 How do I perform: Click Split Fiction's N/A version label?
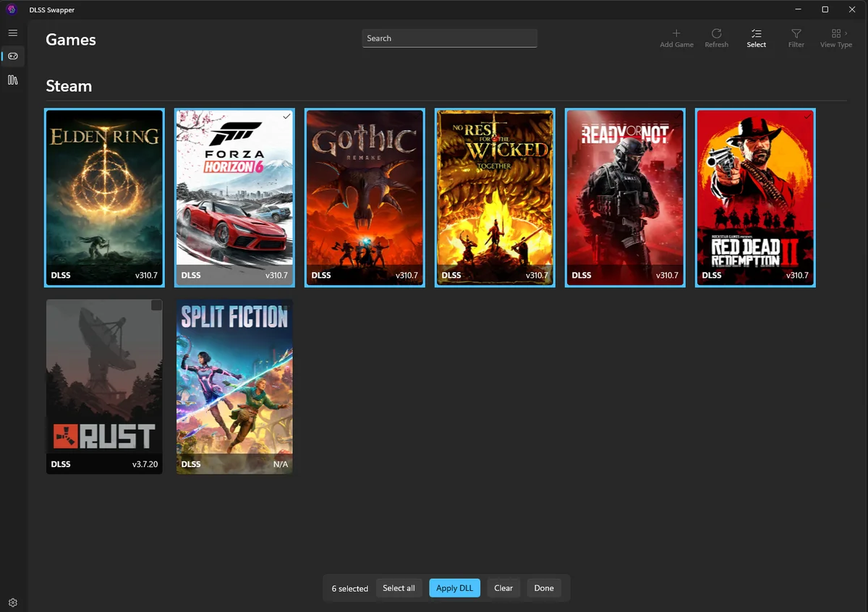281,464
